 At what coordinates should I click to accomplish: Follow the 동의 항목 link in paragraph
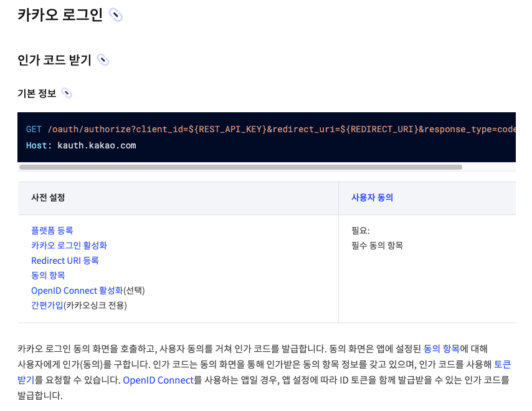point(442,349)
